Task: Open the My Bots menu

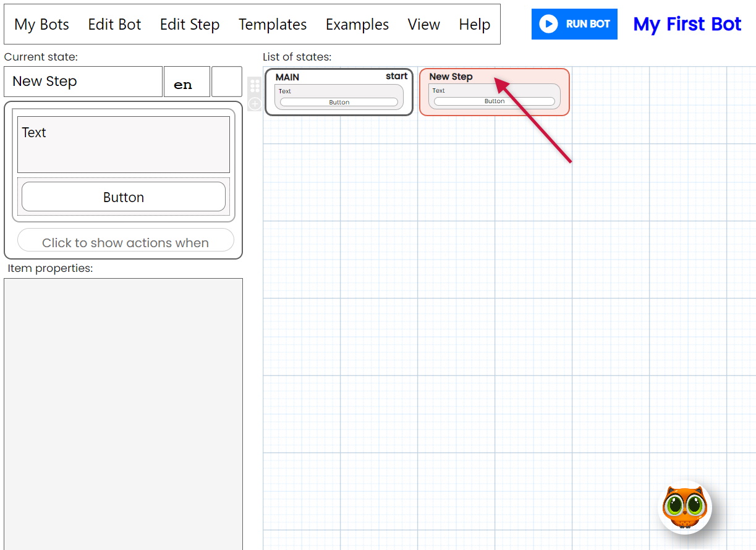Action: pos(41,25)
